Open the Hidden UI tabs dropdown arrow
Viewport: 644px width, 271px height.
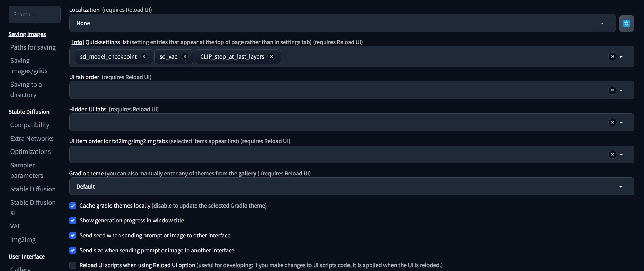(x=621, y=122)
